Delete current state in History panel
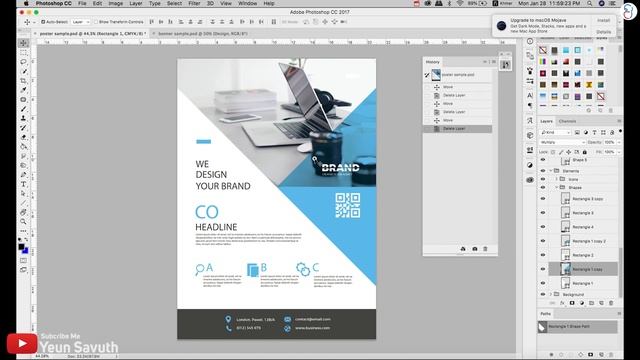Screen dimensions: 640x360 coord(485,249)
